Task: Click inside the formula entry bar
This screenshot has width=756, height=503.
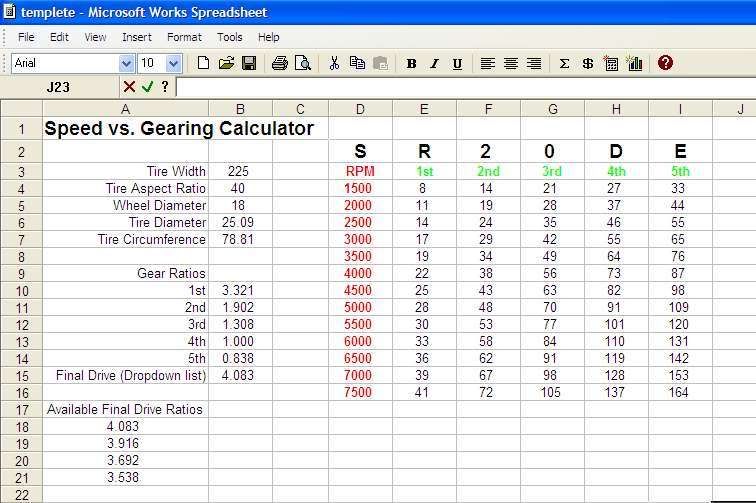Action: pos(466,87)
